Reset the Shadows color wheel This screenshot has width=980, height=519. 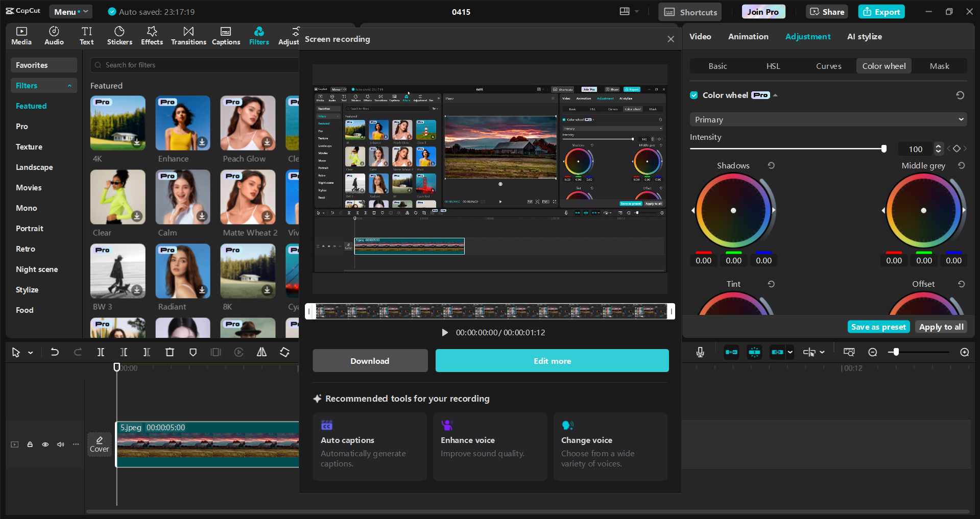pyautogui.click(x=771, y=165)
